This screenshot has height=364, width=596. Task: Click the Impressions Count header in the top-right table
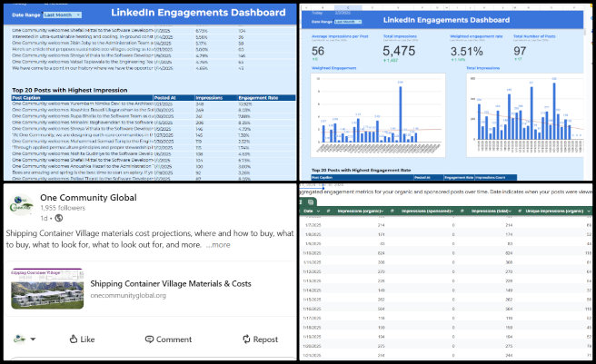coord(496,177)
